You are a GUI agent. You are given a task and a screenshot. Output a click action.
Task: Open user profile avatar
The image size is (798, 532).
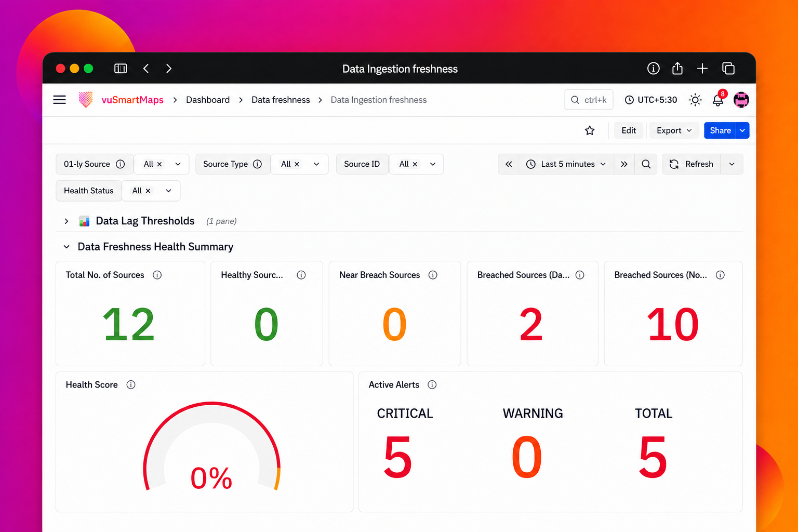point(741,100)
